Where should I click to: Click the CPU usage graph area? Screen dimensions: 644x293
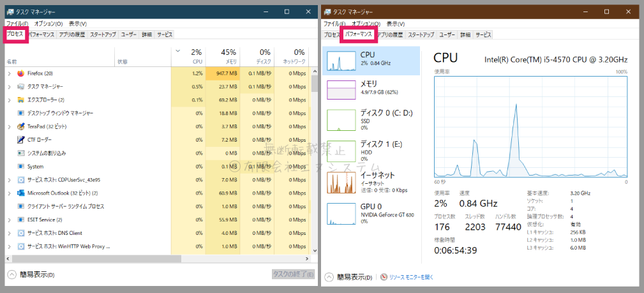[530, 126]
